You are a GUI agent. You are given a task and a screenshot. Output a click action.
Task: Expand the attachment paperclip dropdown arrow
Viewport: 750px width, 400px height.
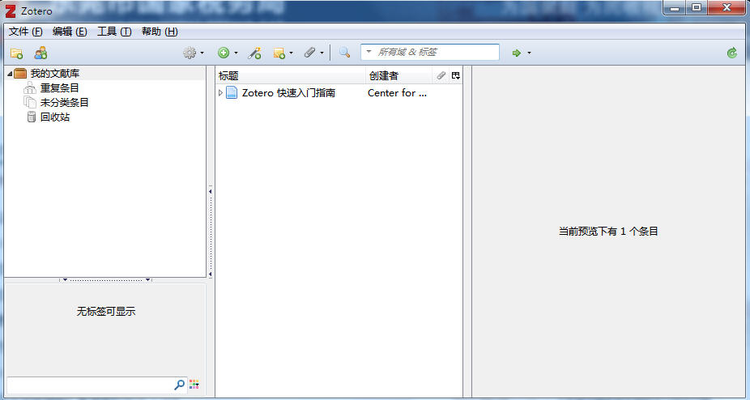tap(322, 53)
